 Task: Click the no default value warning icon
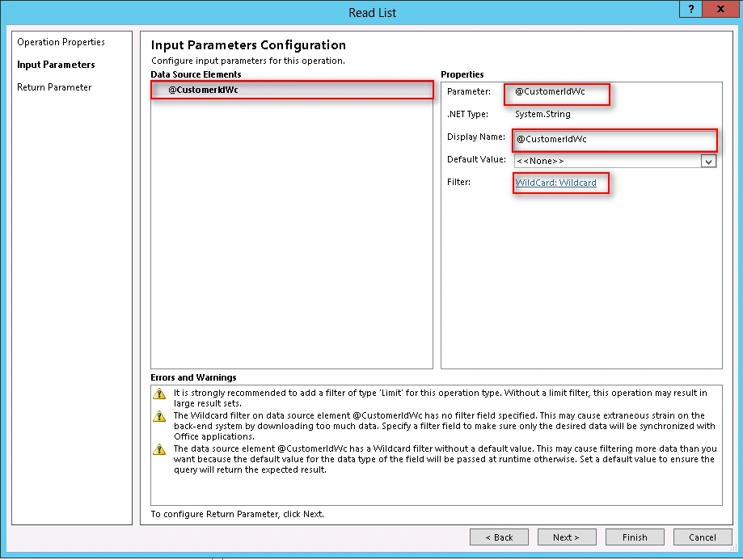click(160, 449)
